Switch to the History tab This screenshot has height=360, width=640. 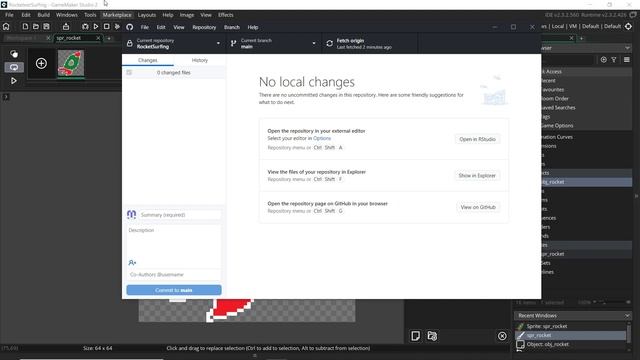[x=200, y=60]
